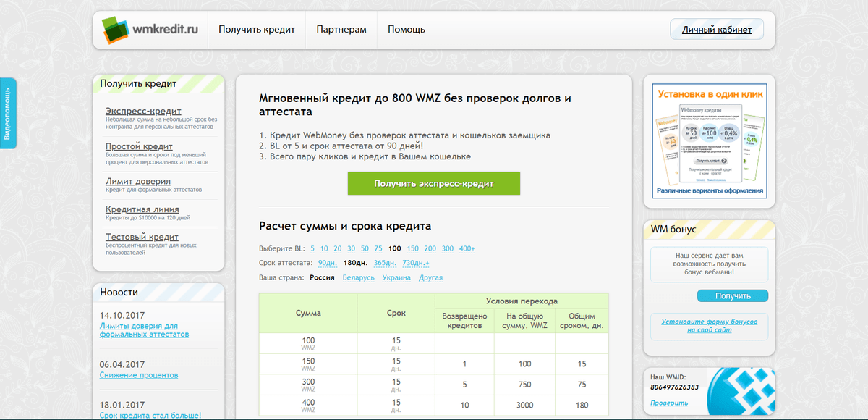
Task: Click the 400 WMZ sum cell
Action: [308, 406]
